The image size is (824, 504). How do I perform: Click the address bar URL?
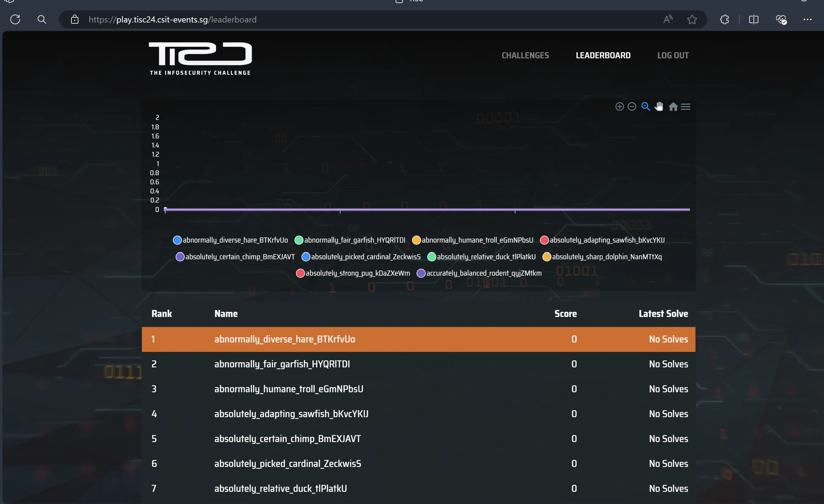(173, 19)
